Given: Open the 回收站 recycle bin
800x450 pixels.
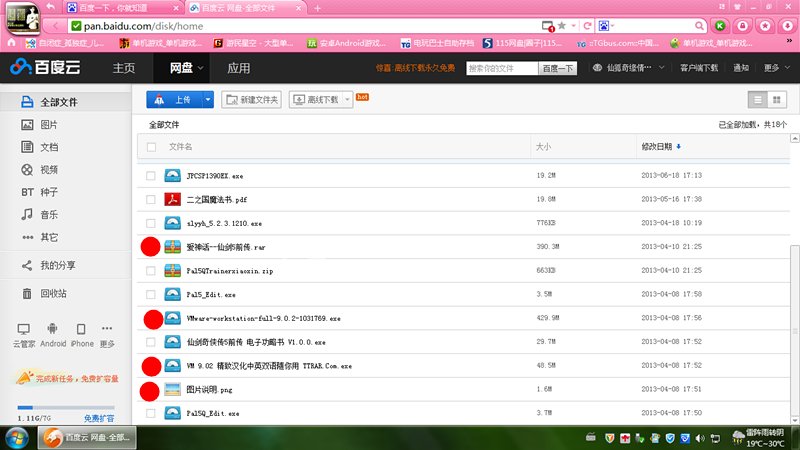Looking at the screenshot, I should pyautogui.click(x=44, y=293).
